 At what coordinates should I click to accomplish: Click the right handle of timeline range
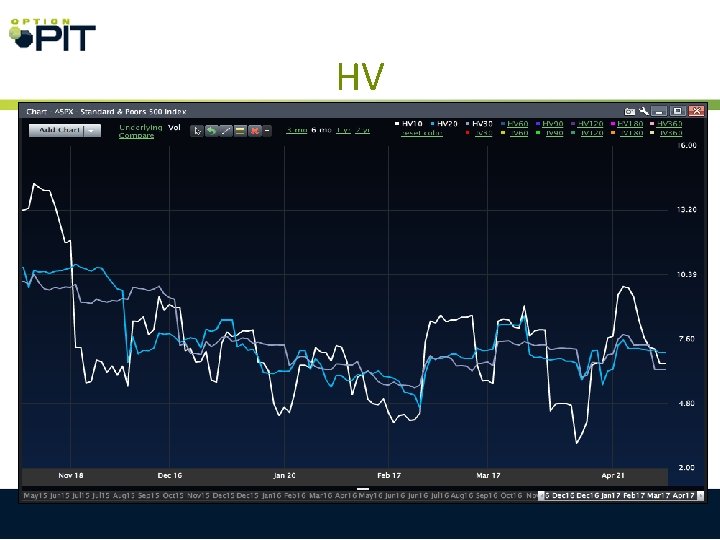700,495
